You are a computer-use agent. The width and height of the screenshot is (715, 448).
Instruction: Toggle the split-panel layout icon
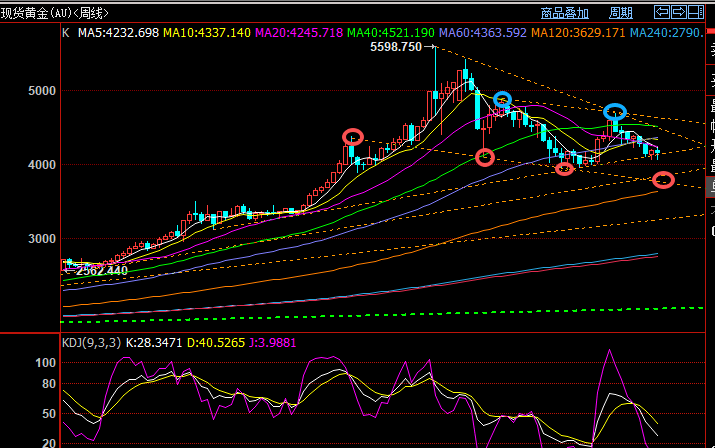click(696, 12)
